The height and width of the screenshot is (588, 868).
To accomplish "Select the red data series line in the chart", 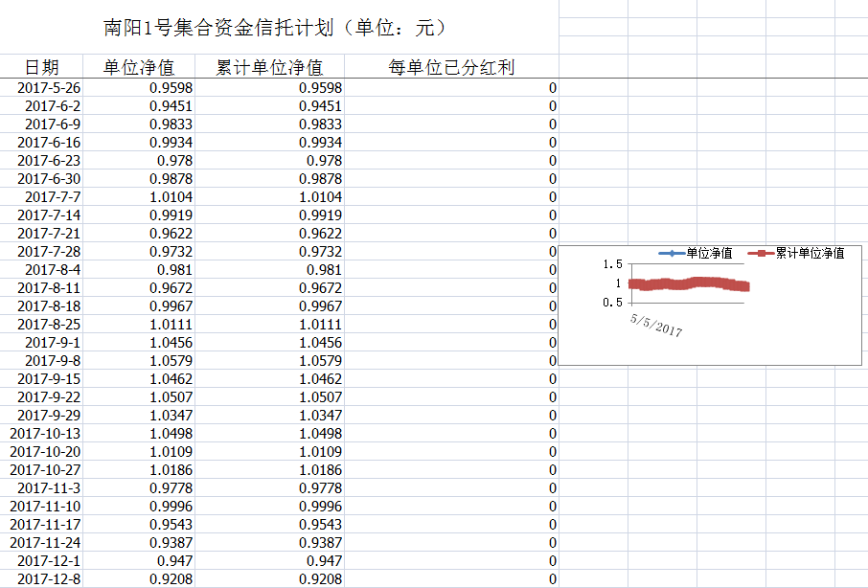I will (x=688, y=283).
